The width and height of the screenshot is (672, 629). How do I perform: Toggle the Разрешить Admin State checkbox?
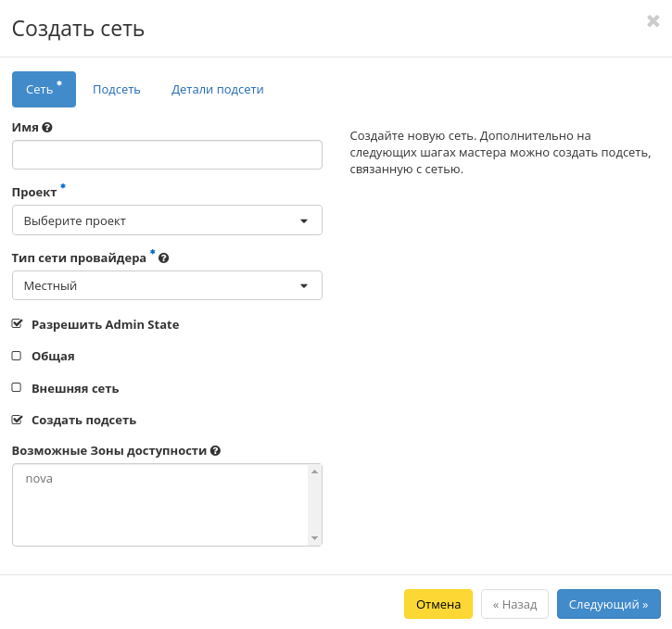17,324
